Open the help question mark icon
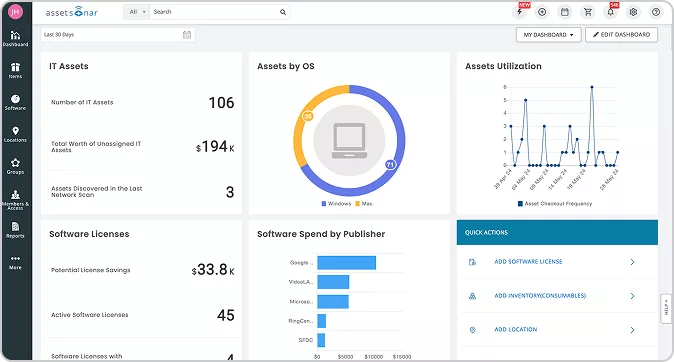This screenshot has height=362, width=674. tap(656, 12)
